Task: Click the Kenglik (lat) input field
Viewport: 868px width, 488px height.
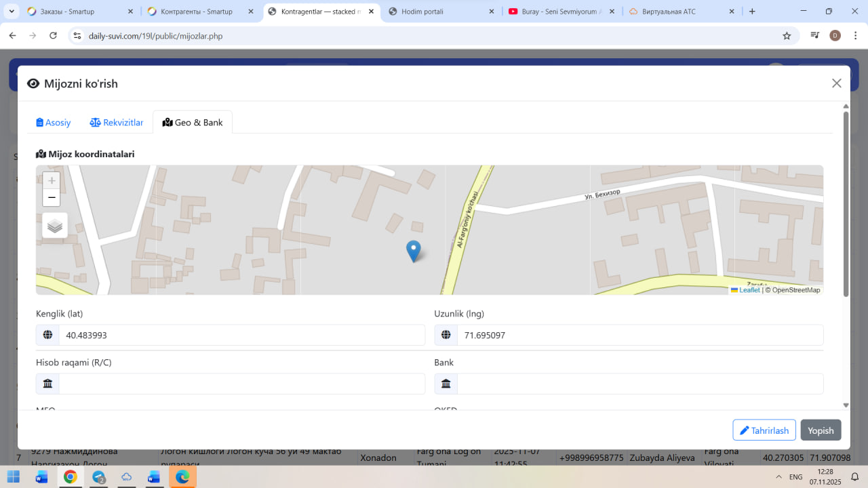Action: tap(241, 335)
